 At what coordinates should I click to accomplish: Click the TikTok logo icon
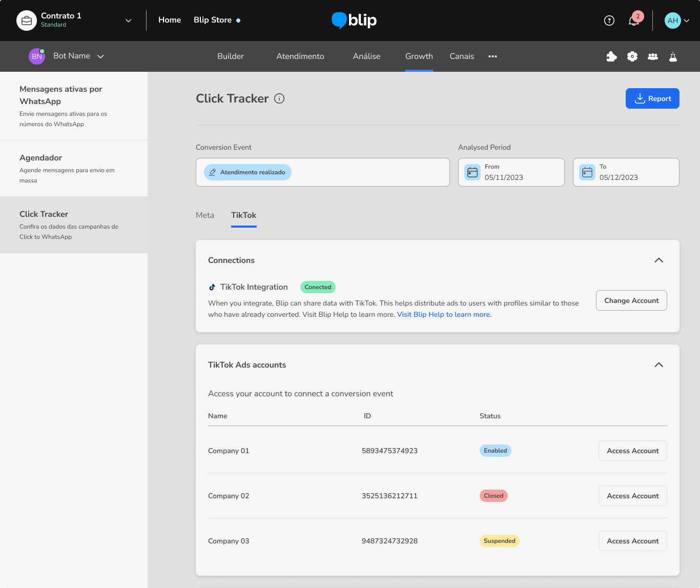click(212, 287)
